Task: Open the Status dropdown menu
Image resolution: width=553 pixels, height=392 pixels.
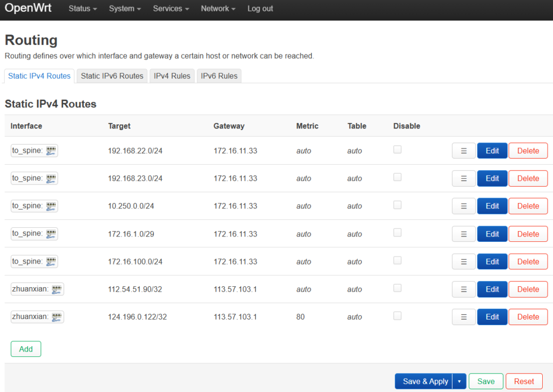Action: pos(83,9)
